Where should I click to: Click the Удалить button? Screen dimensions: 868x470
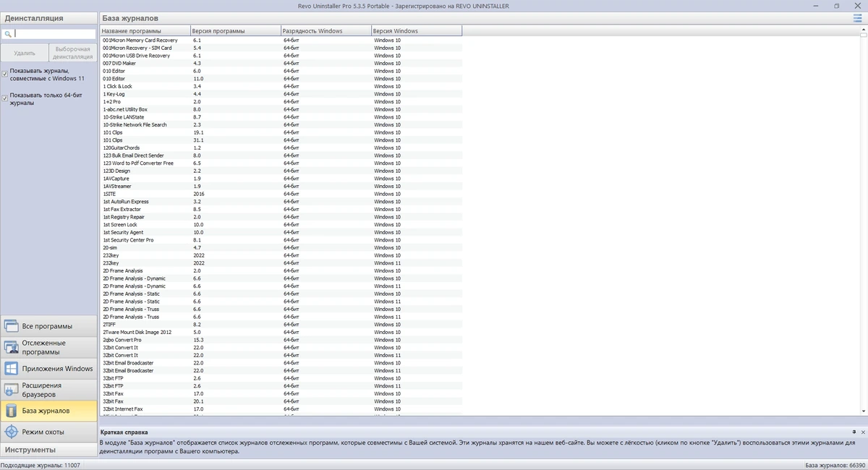click(25, 53)
